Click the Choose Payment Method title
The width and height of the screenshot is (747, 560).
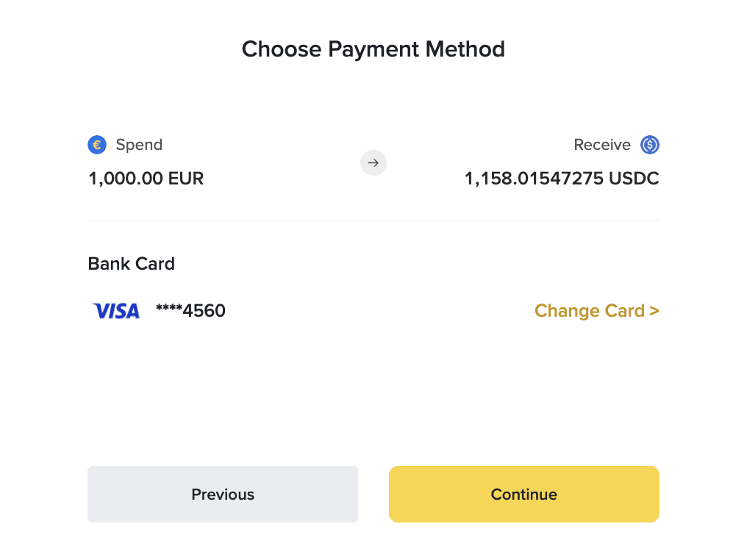click(373, 49)
